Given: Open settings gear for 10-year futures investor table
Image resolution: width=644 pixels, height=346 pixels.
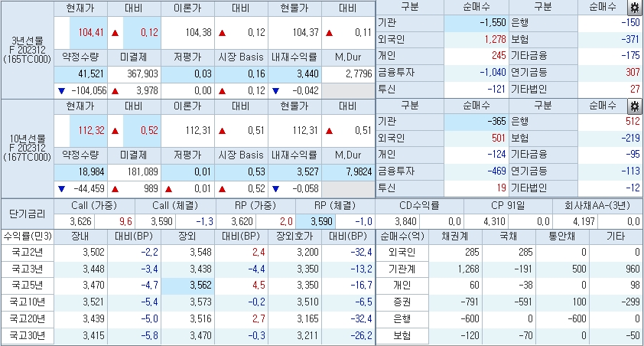Looking at the screenshot, I should [x=635, y=106].
